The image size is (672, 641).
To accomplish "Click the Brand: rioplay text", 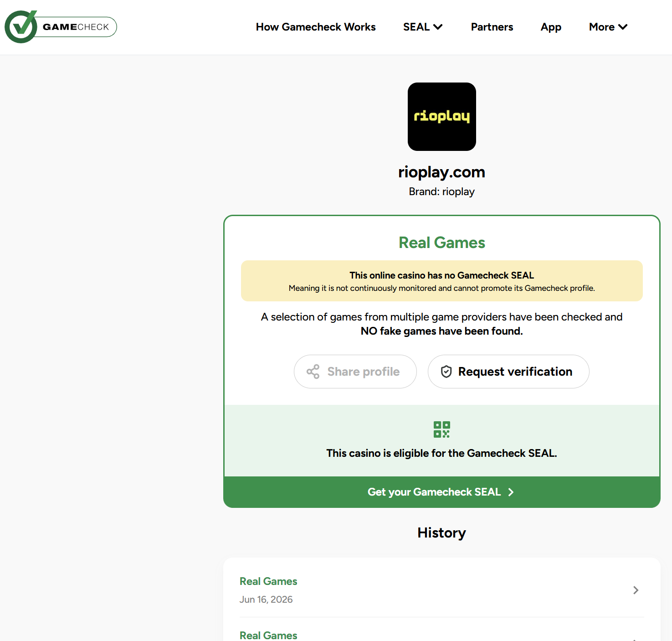I will (x=442, y=191).
